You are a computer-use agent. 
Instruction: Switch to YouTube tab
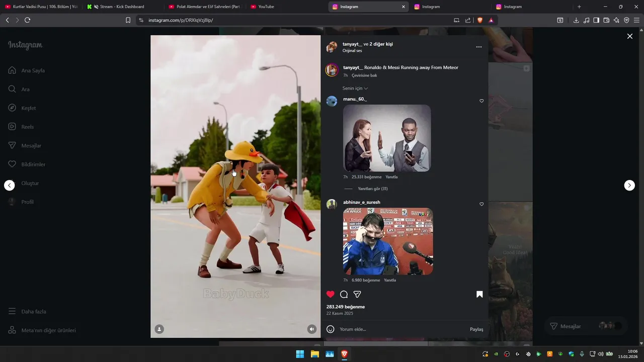point(286,7)
